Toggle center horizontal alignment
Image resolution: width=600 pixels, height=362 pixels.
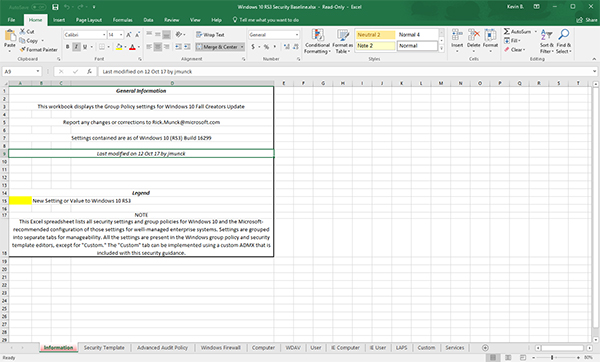pos(158,47)
